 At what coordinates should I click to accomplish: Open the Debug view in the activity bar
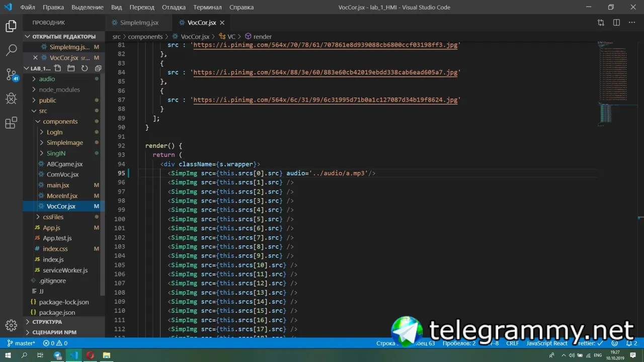[x=11, y=98]
